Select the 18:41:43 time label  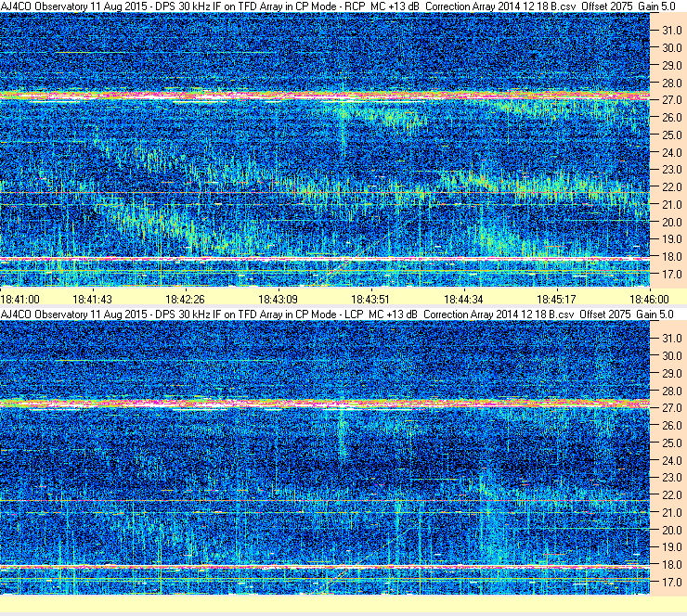tap(92, 300)
